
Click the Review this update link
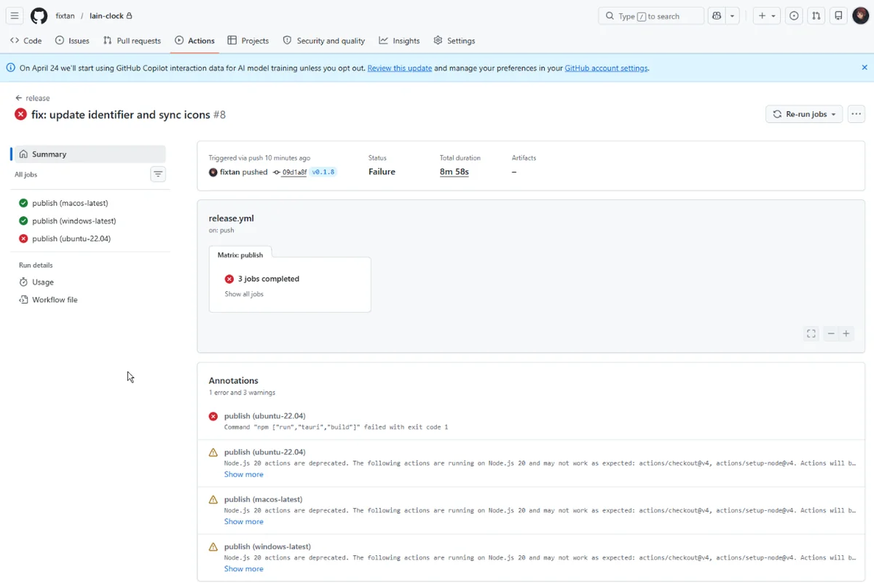(x=400, y=68)
